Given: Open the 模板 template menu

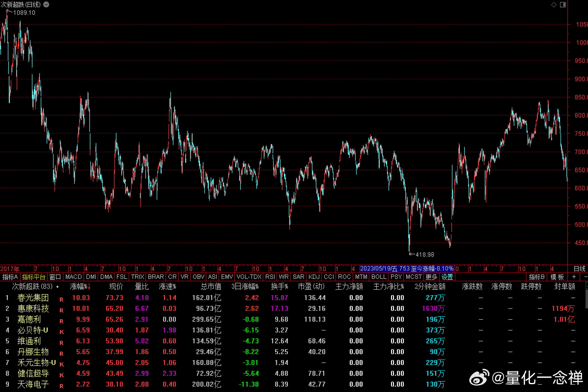Looking at the screenshot, I should (x=557, y=277).
